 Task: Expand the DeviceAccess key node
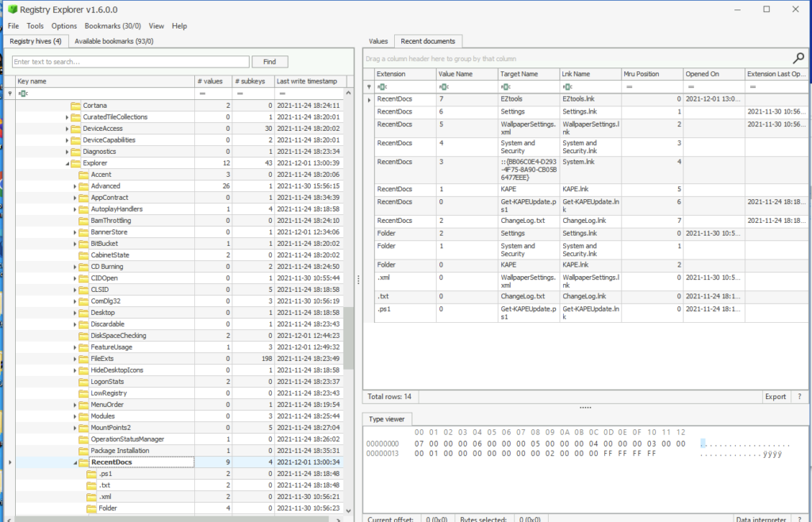(x=67, y=129)
